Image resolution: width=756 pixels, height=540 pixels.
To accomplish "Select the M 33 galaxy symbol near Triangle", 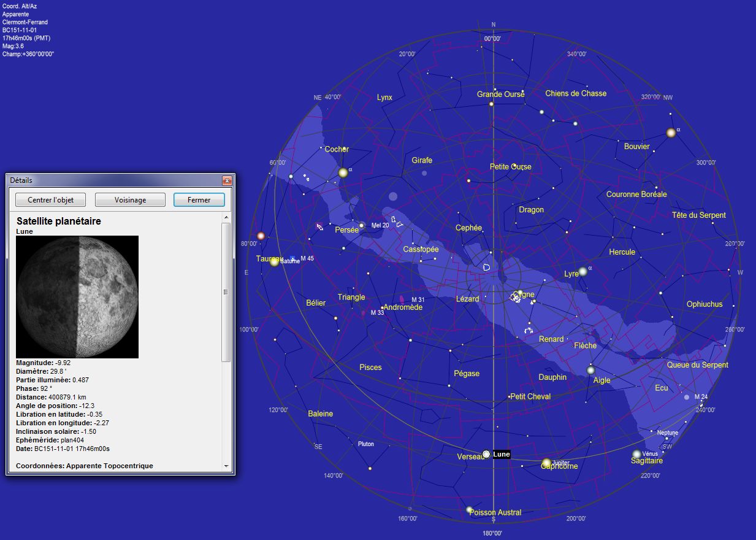I will (x=364, y=313).
